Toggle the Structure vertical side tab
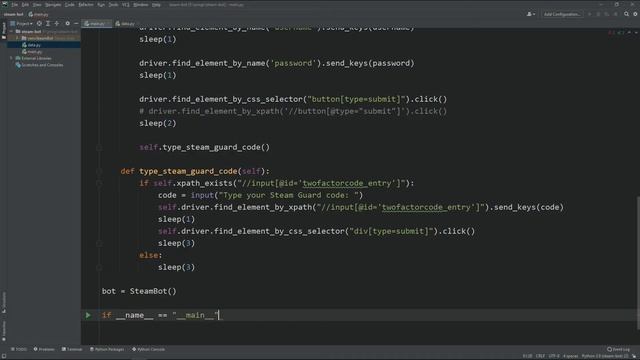Viewport: 640px width, 360px height. coord(4,303)
